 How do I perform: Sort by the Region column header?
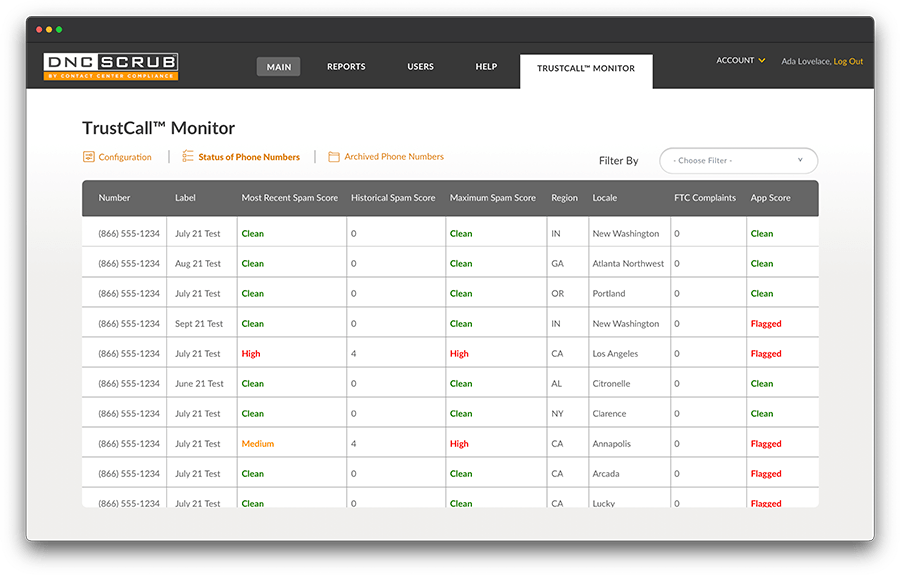564,197
